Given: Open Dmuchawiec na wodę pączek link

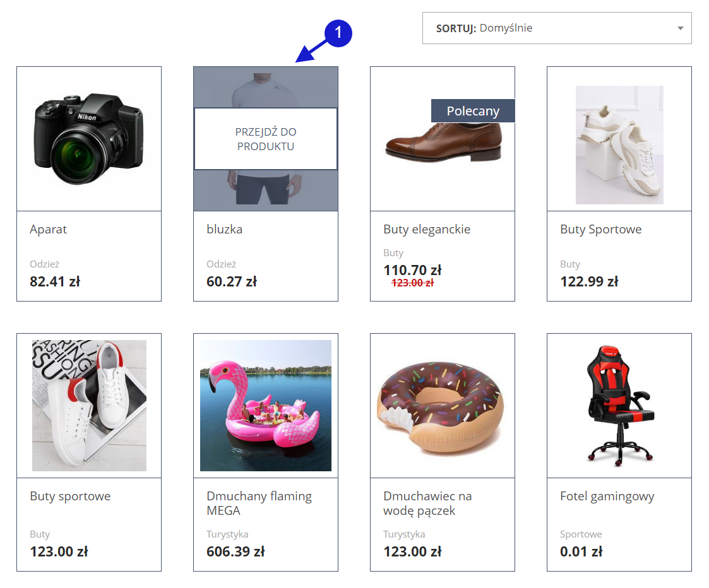Looking at the screenshot, I should point(427,503).
